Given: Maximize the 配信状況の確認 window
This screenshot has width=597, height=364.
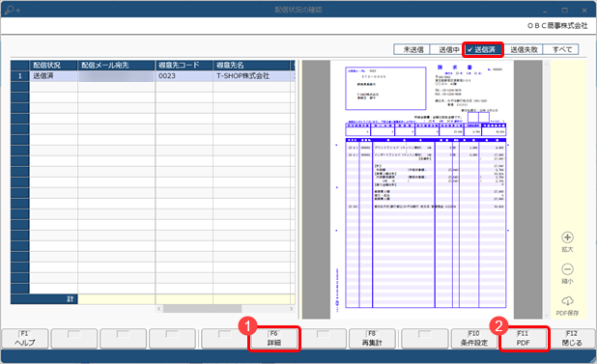Looking at the screenshot, I should 564,11.
